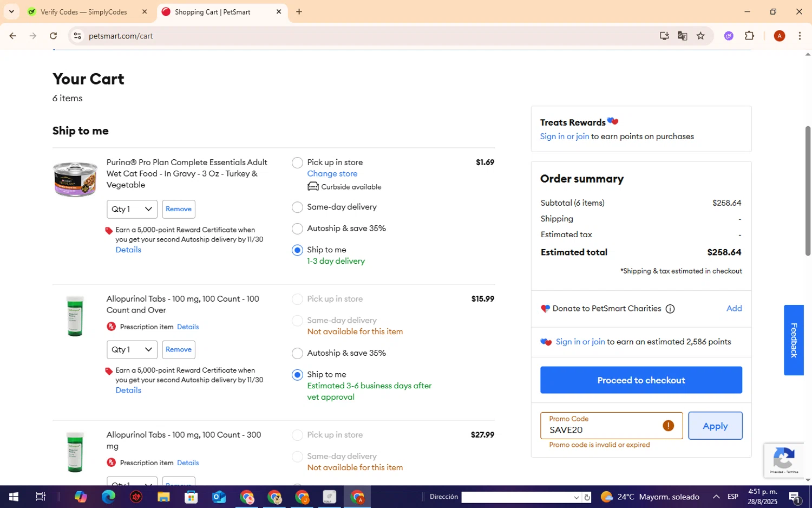Bookmark this page with the star icon

point(700,36)
